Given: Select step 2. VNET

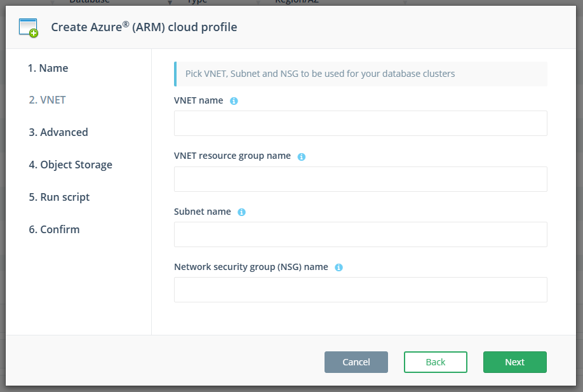Looking at the screenshot, I should [47, 100].
